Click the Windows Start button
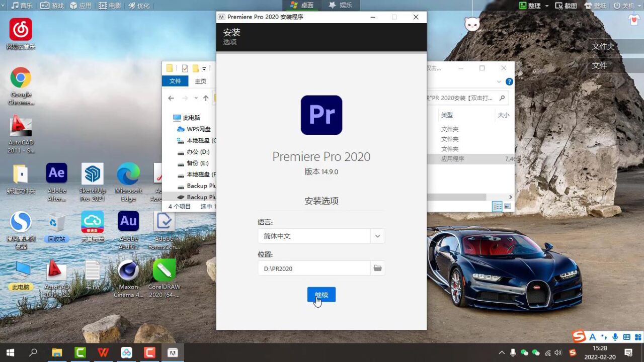Viewport: 644px width, 362px height. point(10,352)
